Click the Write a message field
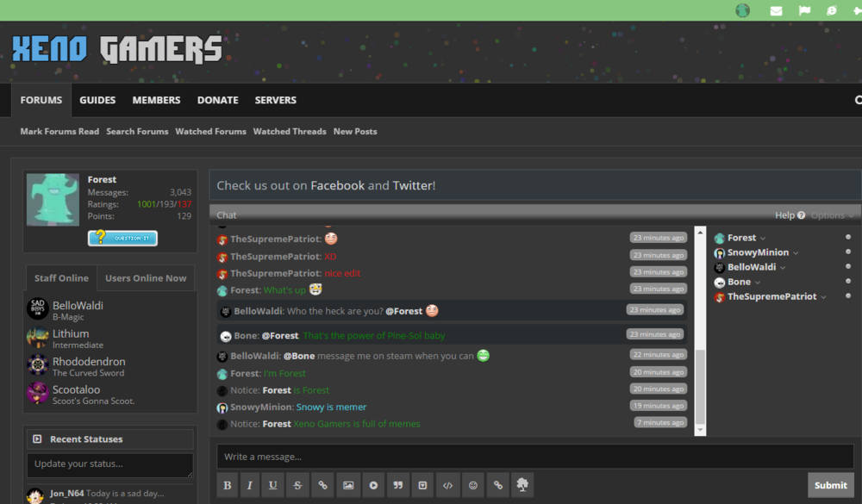Image resolution: width=862 pixels, height=504 pixels. click(535, 456)
